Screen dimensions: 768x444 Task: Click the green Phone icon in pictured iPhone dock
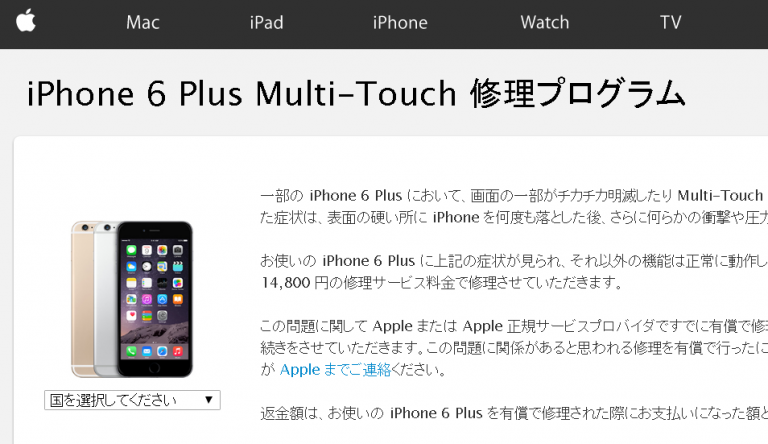tap(131, 351)
